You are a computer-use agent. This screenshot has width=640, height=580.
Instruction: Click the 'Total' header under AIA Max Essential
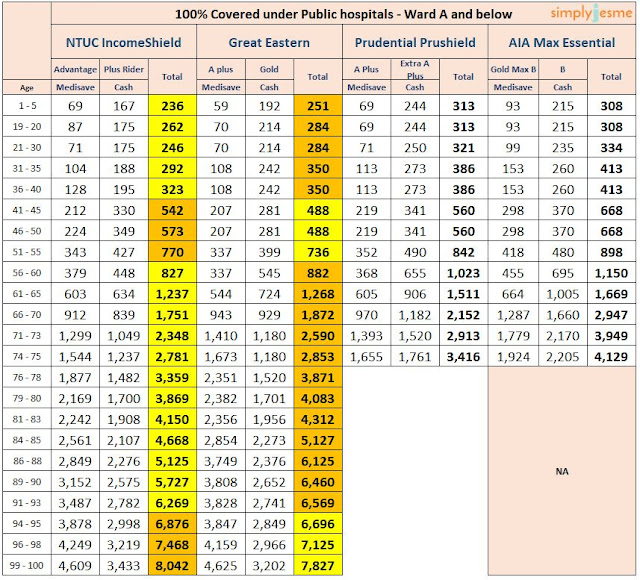[x=611, y=77]
